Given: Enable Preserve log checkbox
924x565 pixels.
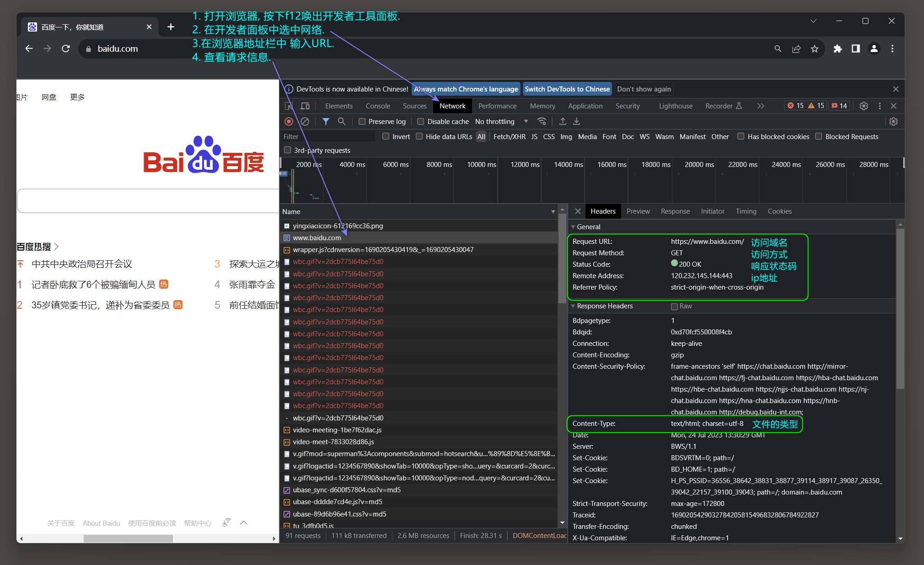Looking at the screenshot, I should click(362, 122).
